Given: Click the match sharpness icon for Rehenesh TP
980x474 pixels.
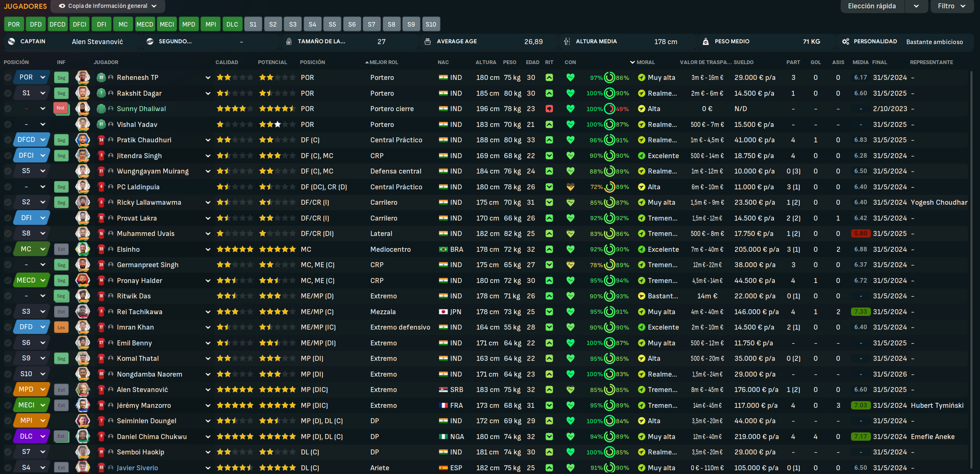Looking at the screenshot, I should click(x=549, y=78).
